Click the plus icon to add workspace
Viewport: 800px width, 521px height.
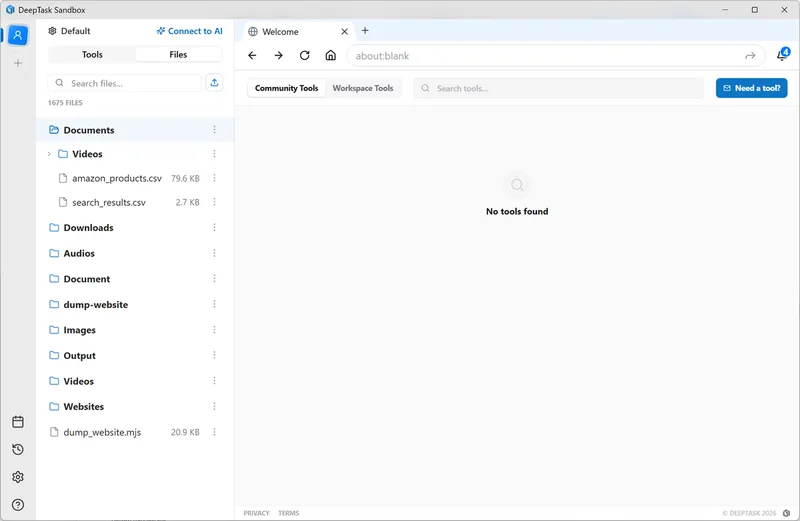pyautogui.click(x=17, y=63)
